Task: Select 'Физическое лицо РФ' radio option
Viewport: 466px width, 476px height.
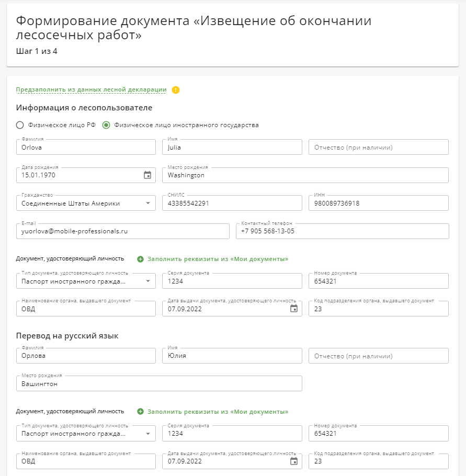Action: [x=20, y=125]
